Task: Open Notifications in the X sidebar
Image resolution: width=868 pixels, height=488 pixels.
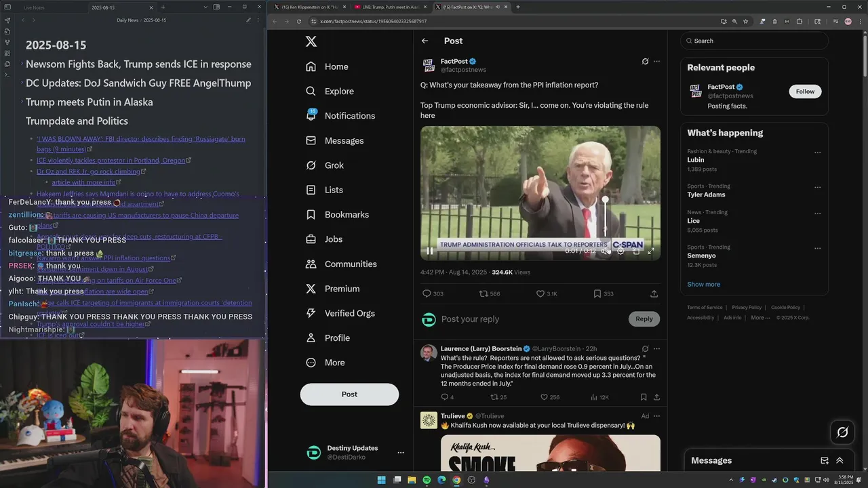Action: (340, 116)
